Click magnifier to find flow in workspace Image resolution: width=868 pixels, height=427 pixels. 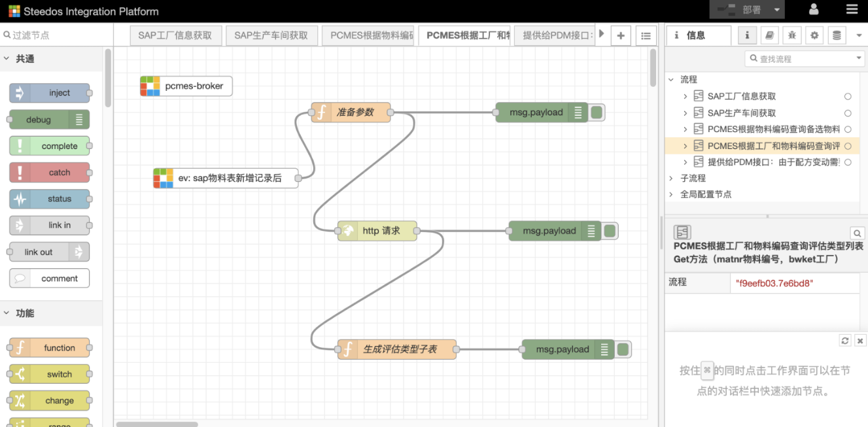857,233
